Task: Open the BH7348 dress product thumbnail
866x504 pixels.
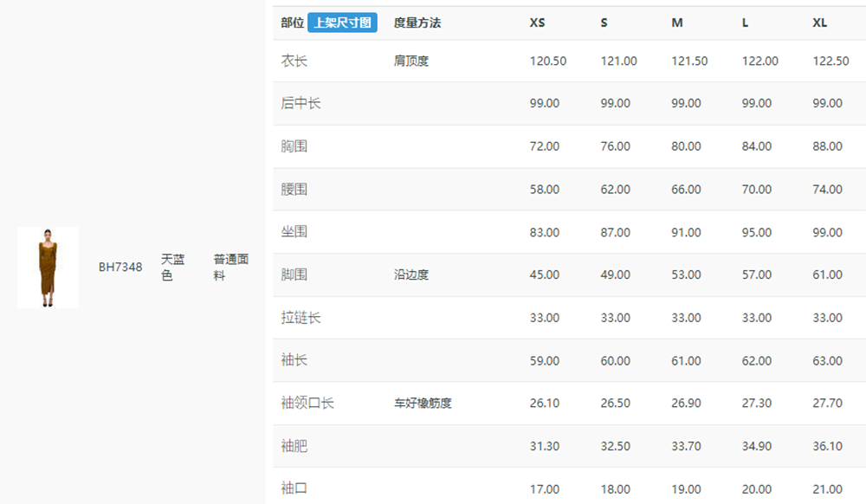Action: (48, 268)
